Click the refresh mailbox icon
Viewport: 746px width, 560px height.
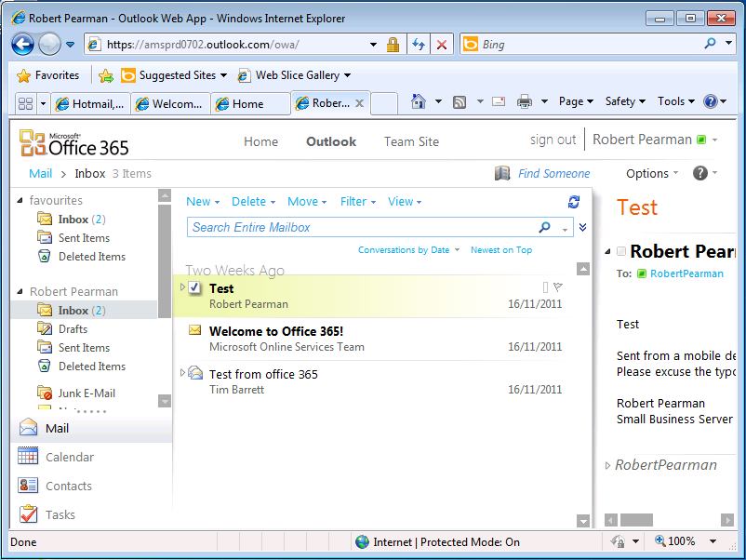pos(574,202)
